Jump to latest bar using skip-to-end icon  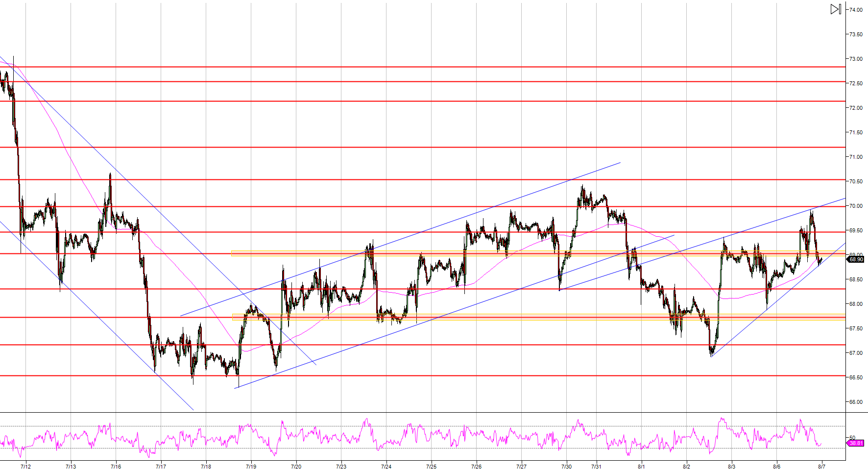coord(836,9)
